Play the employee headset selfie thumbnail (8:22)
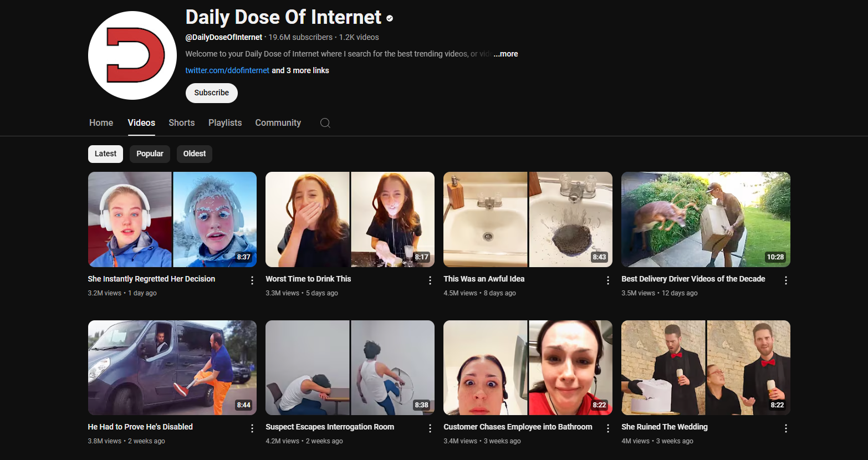 pyautogui.click(x=528, y=367)
